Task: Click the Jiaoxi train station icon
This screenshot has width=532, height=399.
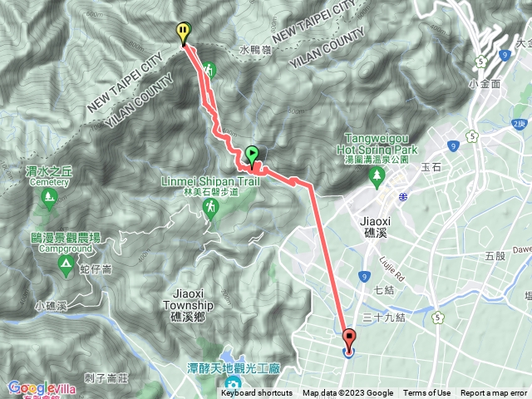Action: (x=403, y=197)
